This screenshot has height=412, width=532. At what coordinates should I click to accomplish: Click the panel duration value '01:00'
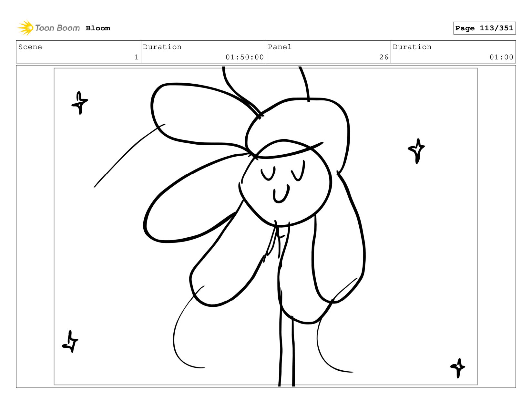pyautogui.click(x=501, y=57)
